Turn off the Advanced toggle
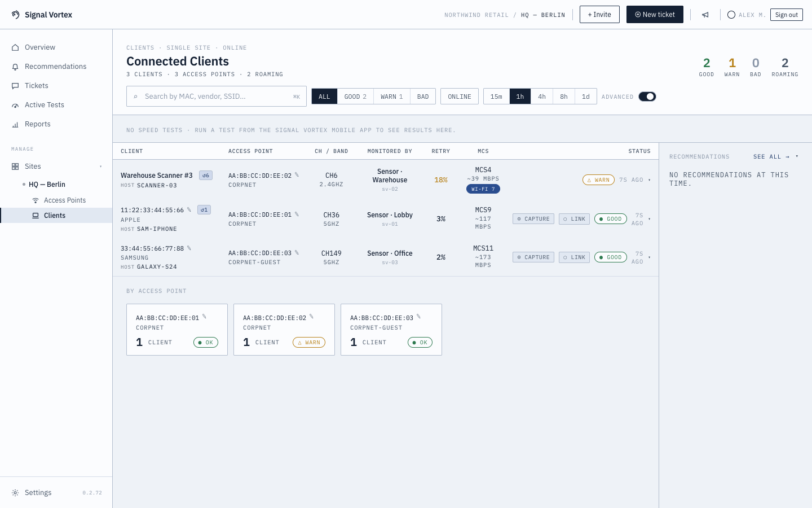Screen dimensions: 812x508 point(647,97)
